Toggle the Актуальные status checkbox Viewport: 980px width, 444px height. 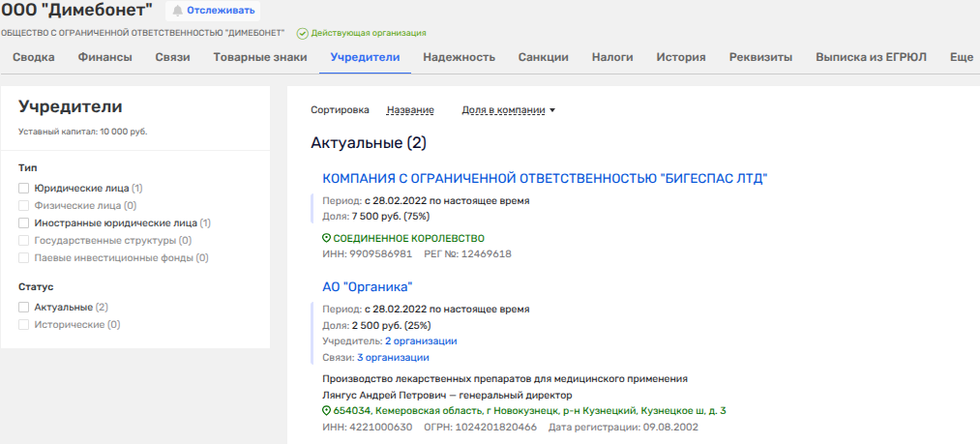point(24,308)
